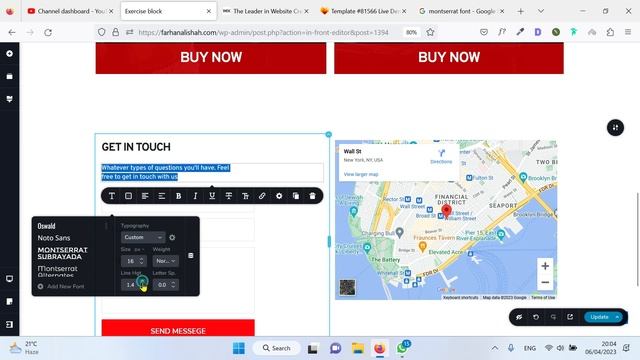Click the left BUY NOW button
This screenshot has height=360, width=640.
pyautogui.click(x=211, y=58)
